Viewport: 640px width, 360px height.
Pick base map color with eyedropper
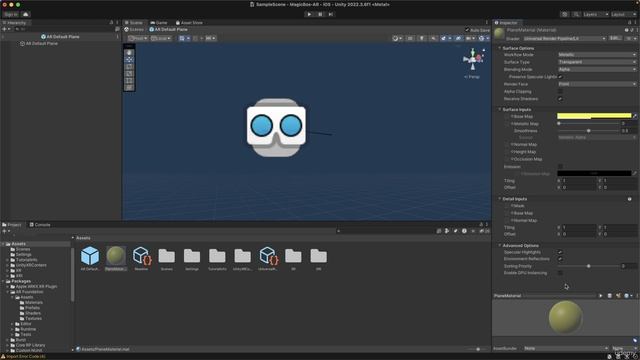pos(635,116)
